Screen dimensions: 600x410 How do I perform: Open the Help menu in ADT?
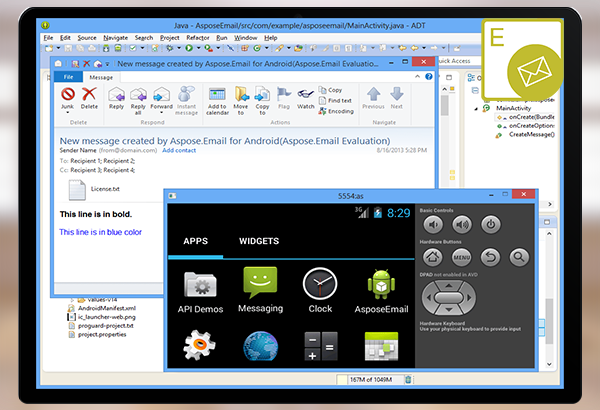click(x=271, y=38)
